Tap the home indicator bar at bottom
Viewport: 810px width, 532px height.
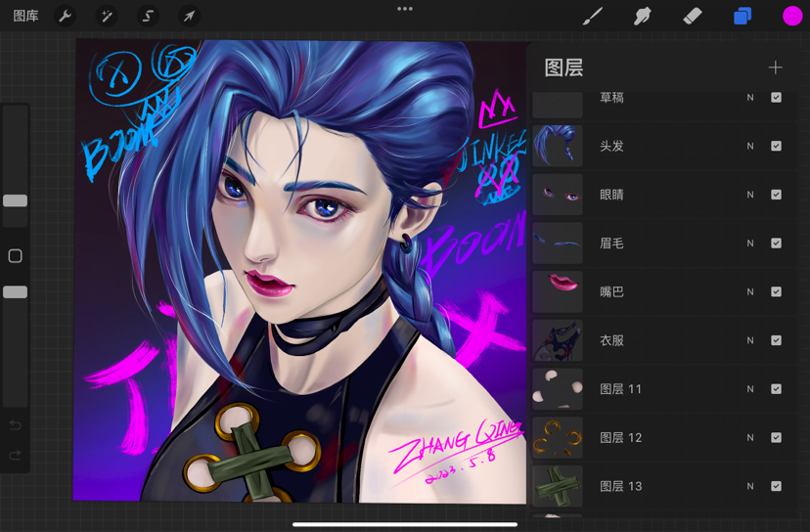click(x=405, y=525)
